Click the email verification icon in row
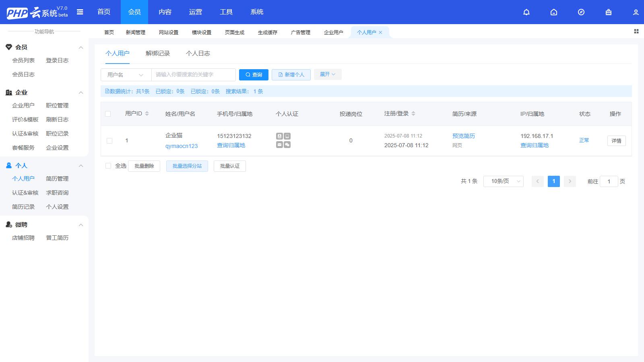The width and height of the screenshot is (644, 362). point(279,145)
